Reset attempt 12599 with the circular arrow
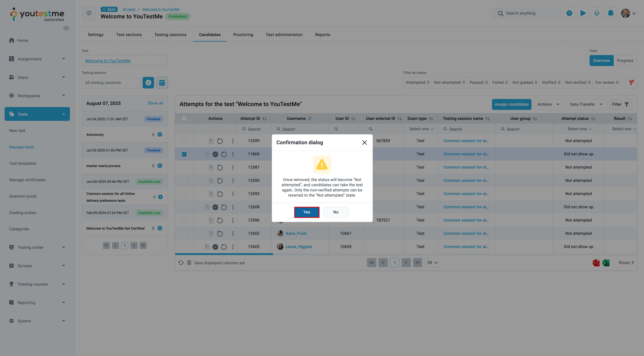This screenshot has width=644, height=356. (x=220, y=141)
